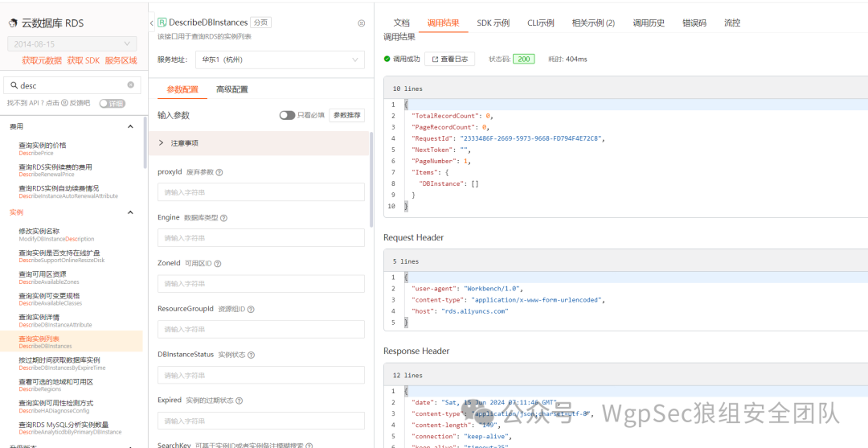
Task: Click the API search input box
Action: [x=72, y=85]
